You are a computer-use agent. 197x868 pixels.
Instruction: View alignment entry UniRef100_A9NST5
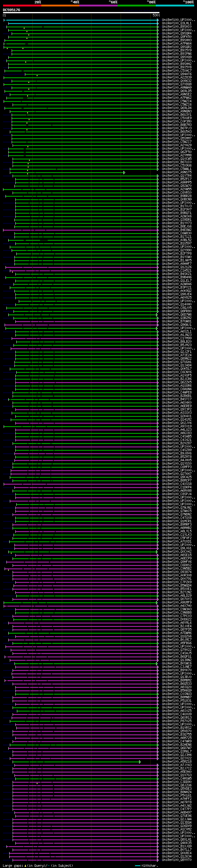click(x=177, y=172)
